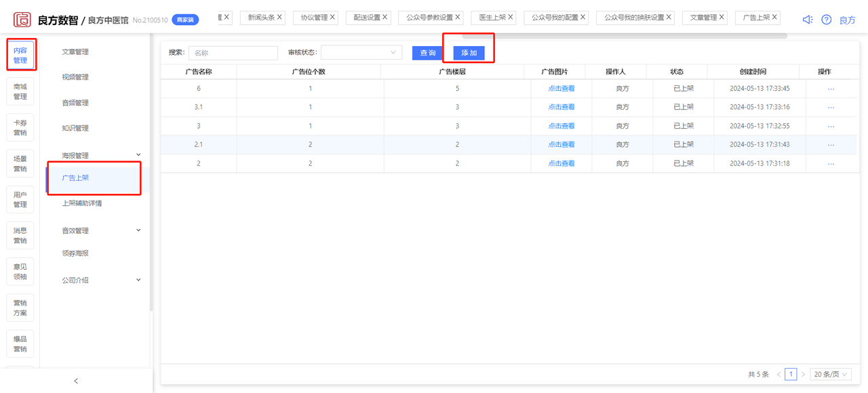Open the 消息营销 module
The image size is (868, 393).
tap(20, 236)
